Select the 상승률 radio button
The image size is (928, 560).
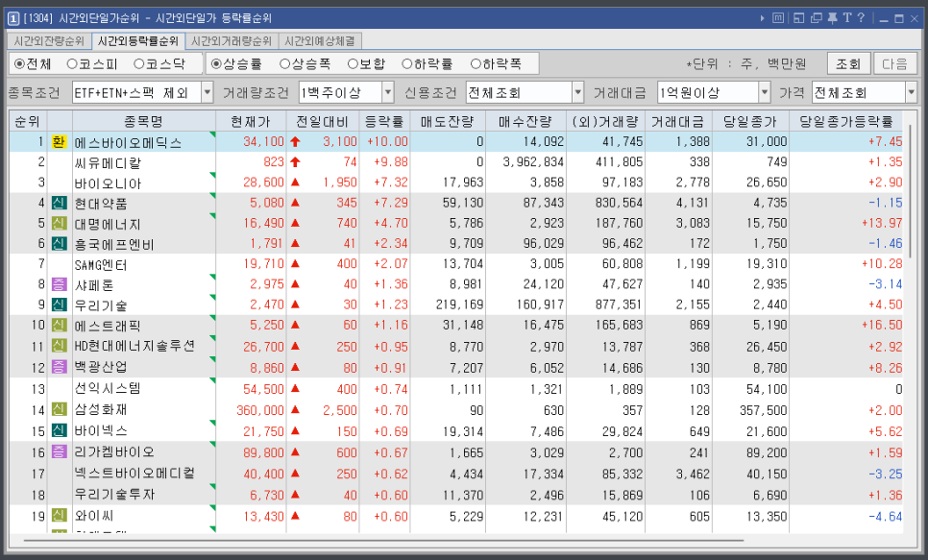coord(216,64)
